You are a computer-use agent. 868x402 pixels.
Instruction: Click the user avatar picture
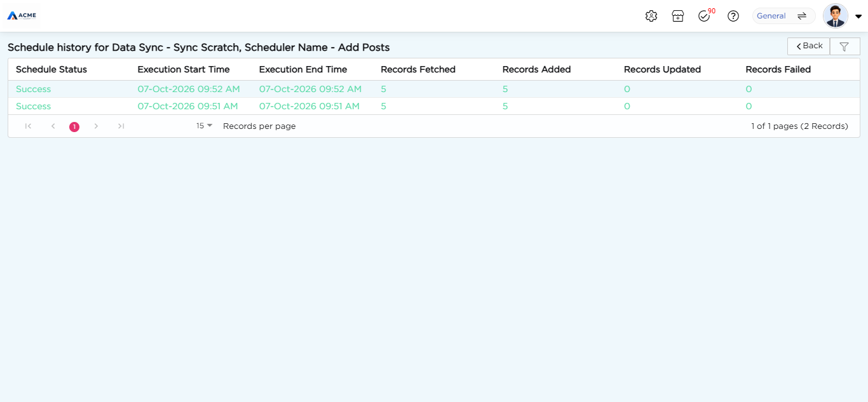click(835, 16)
